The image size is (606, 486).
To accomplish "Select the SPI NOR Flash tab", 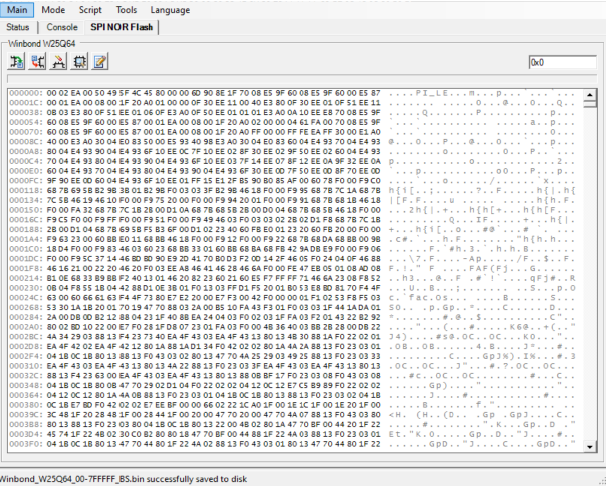I will (x=121, y=27).
